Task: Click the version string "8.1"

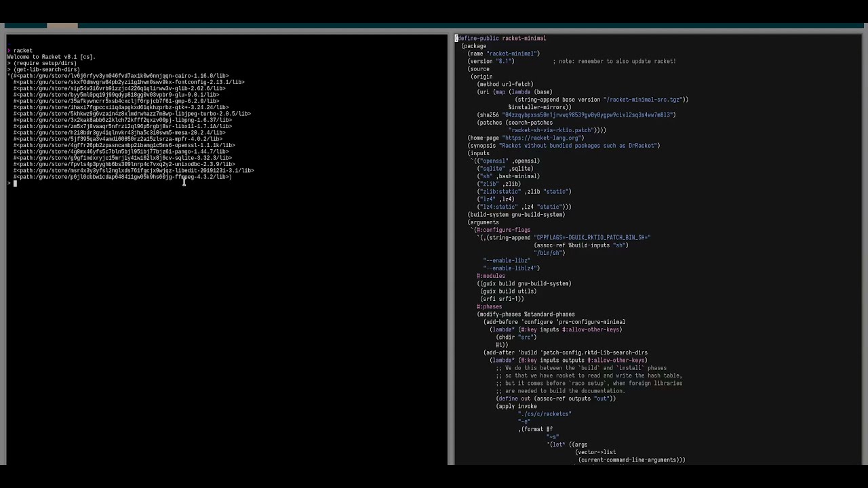Action: pyautogui.click(x=505, y=61)
